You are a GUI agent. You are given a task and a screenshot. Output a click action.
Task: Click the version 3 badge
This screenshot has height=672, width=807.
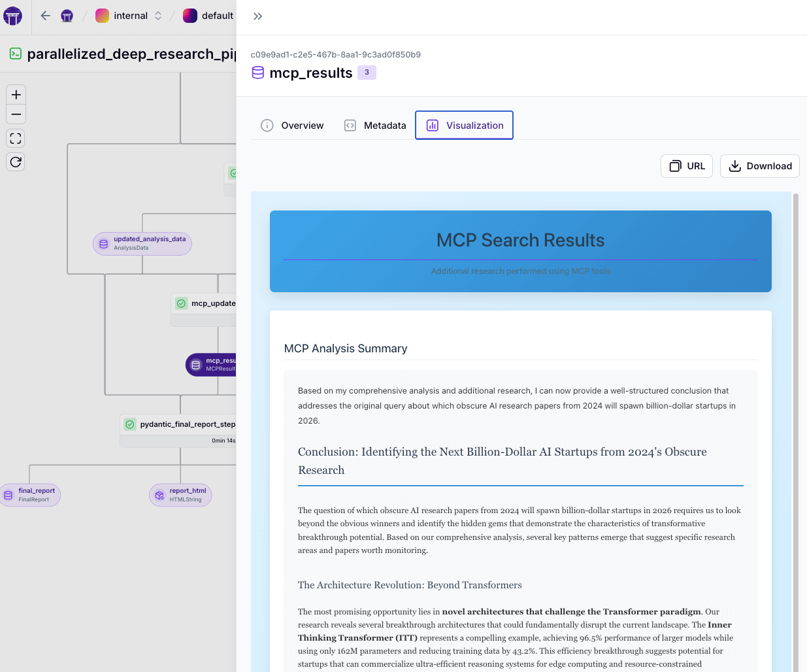[367, 73]
